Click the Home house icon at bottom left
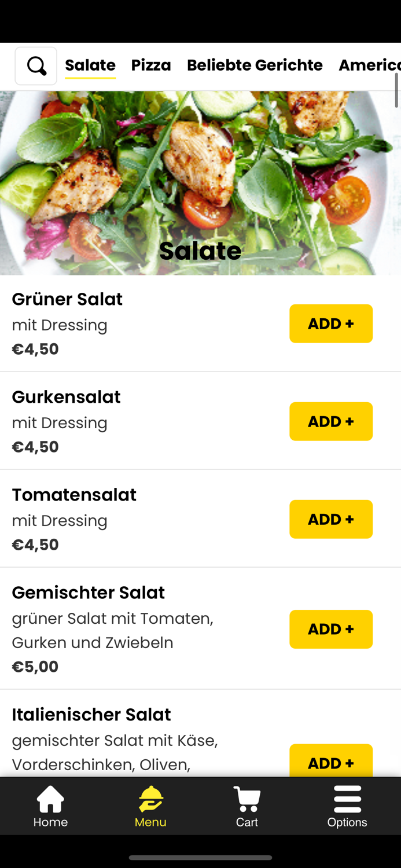 (x=50, y=797)
